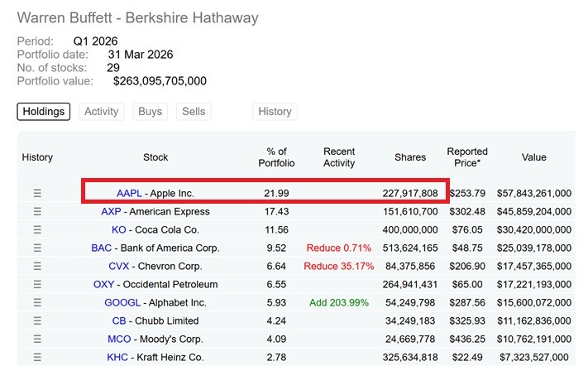Select Occidental shares 264,941,431
The image size is (588, 366).
click(x=410, y=285)
